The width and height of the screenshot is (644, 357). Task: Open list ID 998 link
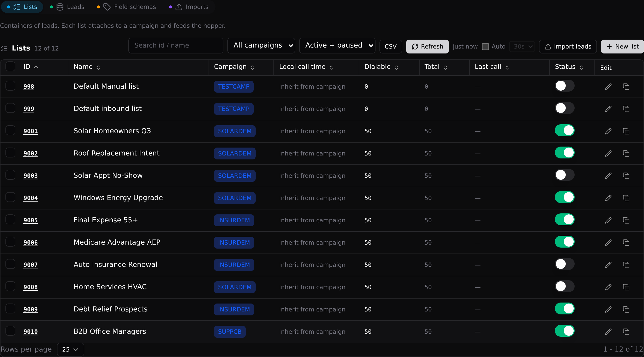pos(29,87)
